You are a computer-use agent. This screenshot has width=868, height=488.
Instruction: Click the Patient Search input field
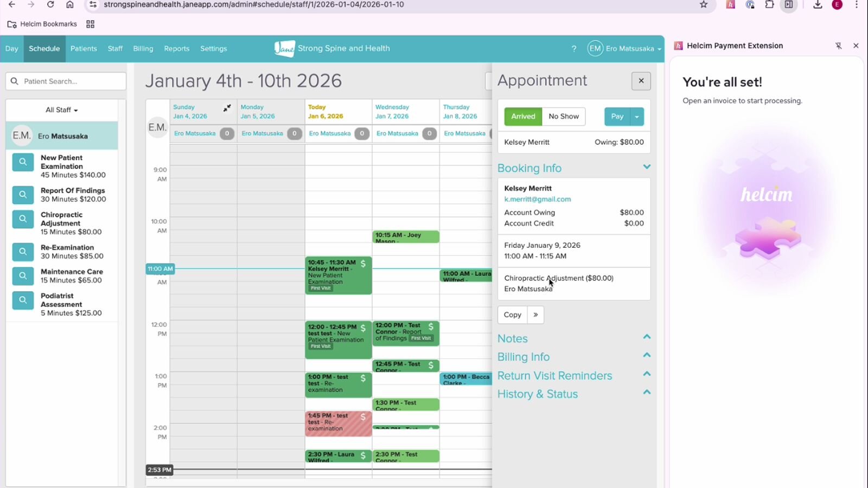click(66, 81)
